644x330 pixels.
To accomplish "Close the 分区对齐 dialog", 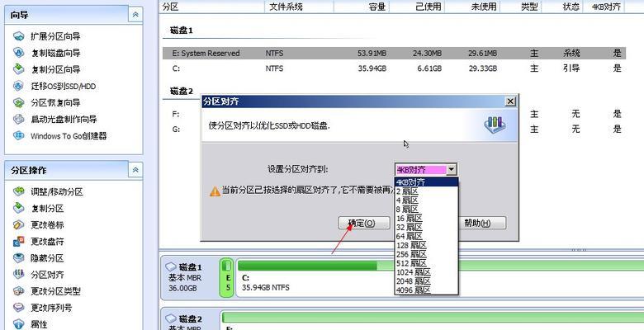I will (509, 101).
